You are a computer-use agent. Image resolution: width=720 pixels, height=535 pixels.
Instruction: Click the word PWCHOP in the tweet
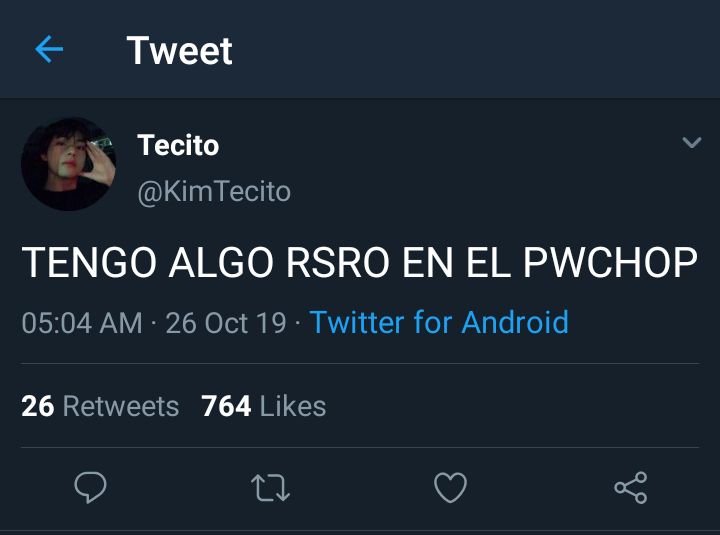[611, 263]
